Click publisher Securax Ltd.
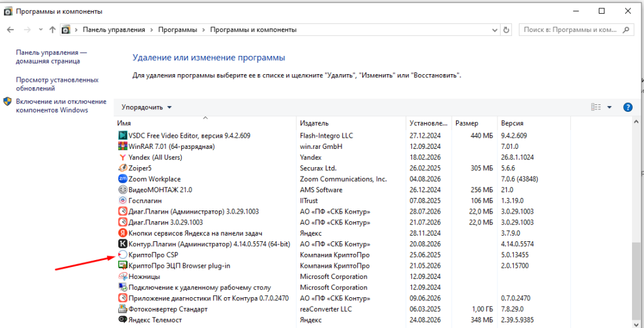Viewport: 644px width, 328px height. (318, 168)
